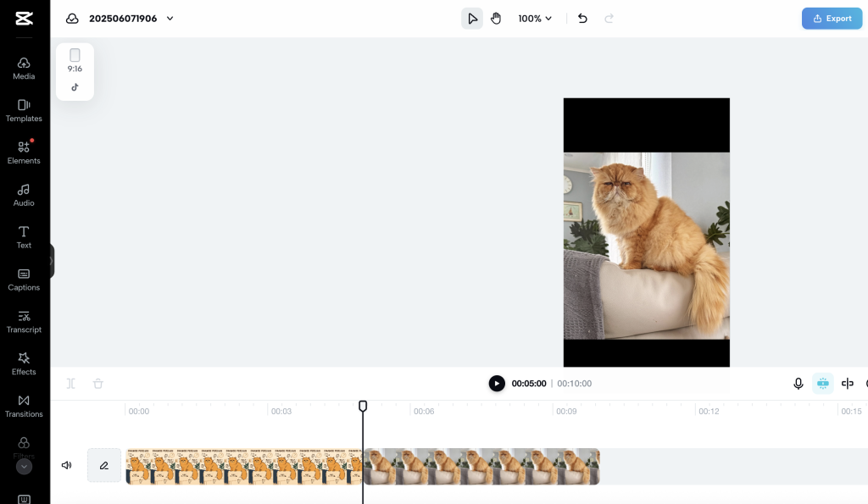The image size is (868, 504).
Task: Open the Elements panel
Action: (x=24, y=152)
